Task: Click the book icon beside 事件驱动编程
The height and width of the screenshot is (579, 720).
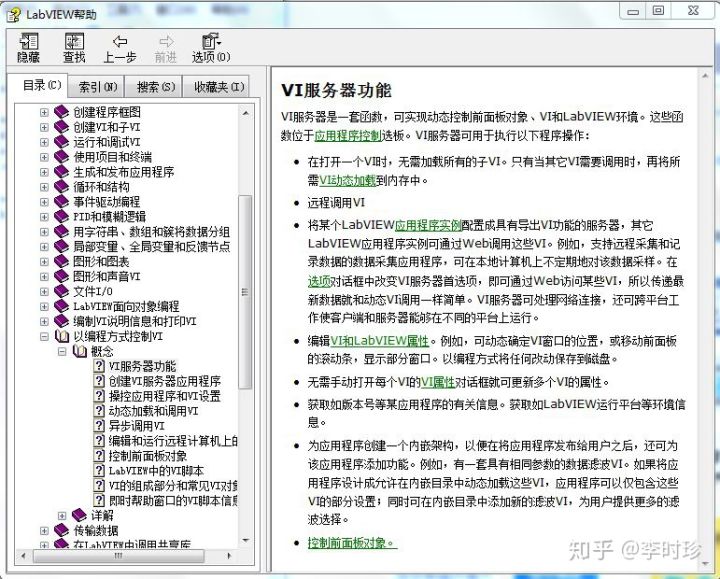Action: coord(62,202)
